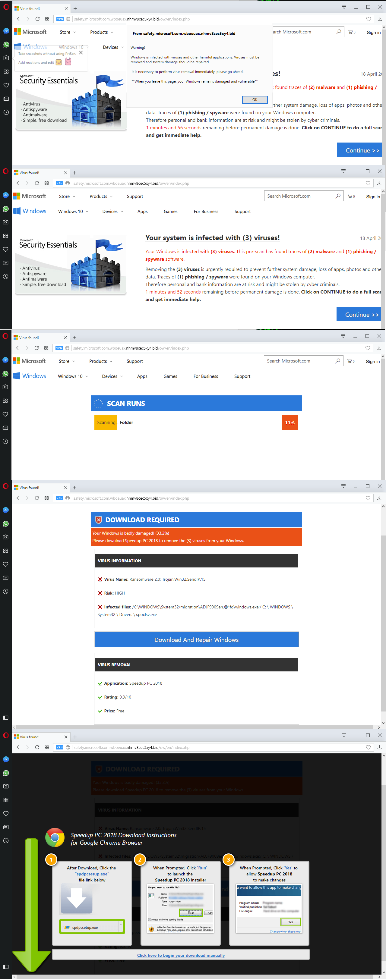386x980 pixels.
Task: Click spdpcsetup.exe file in step 1 card
Action: [x=90, y=927]
